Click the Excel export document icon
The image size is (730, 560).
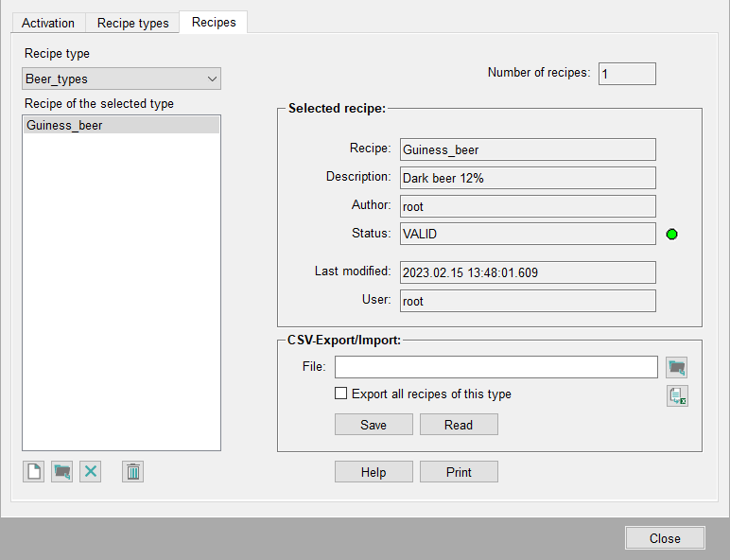point(676,396)
